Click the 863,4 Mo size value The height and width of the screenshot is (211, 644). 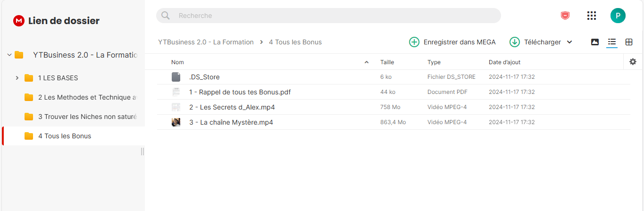tap(393, 122)
